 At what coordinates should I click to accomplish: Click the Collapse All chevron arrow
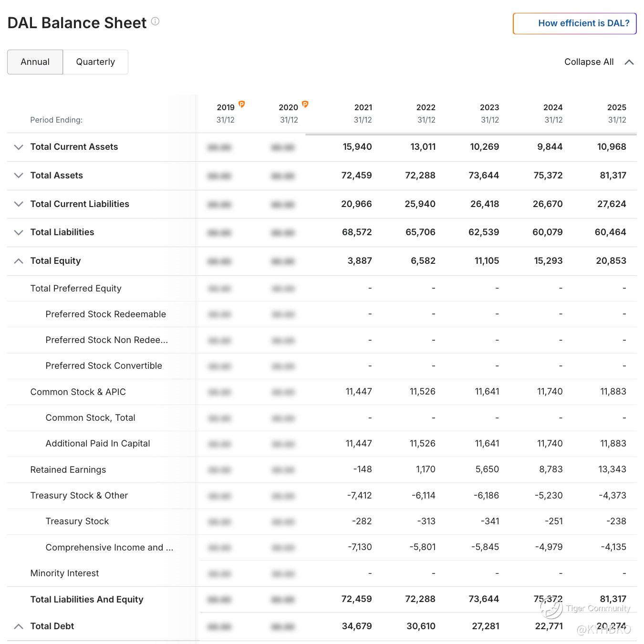pos(629,62)
